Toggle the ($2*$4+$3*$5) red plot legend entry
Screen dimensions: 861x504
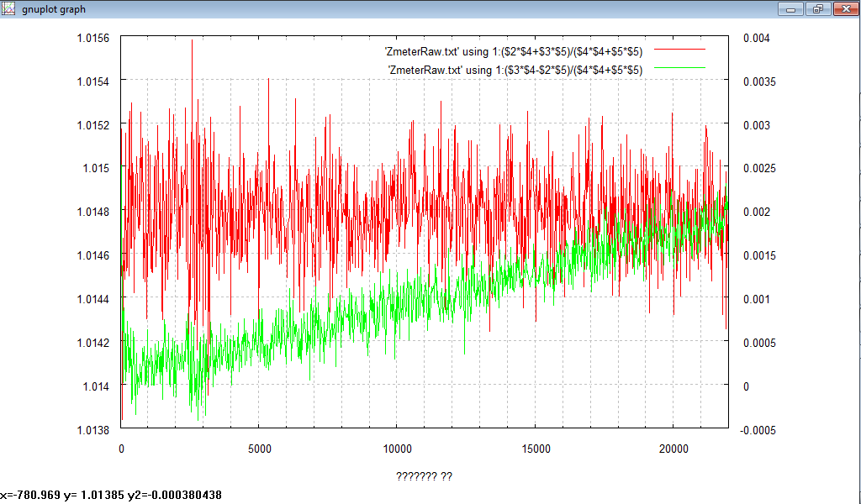point(514,52)
